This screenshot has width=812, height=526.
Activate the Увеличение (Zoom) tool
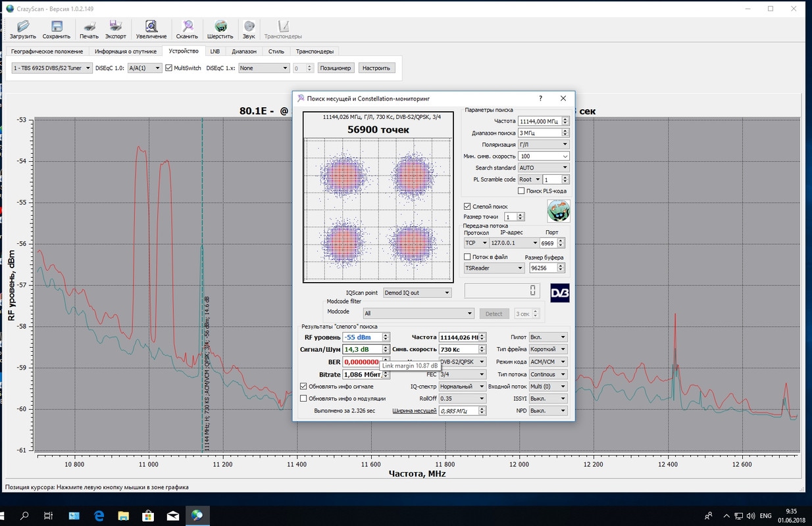[151, 30]
